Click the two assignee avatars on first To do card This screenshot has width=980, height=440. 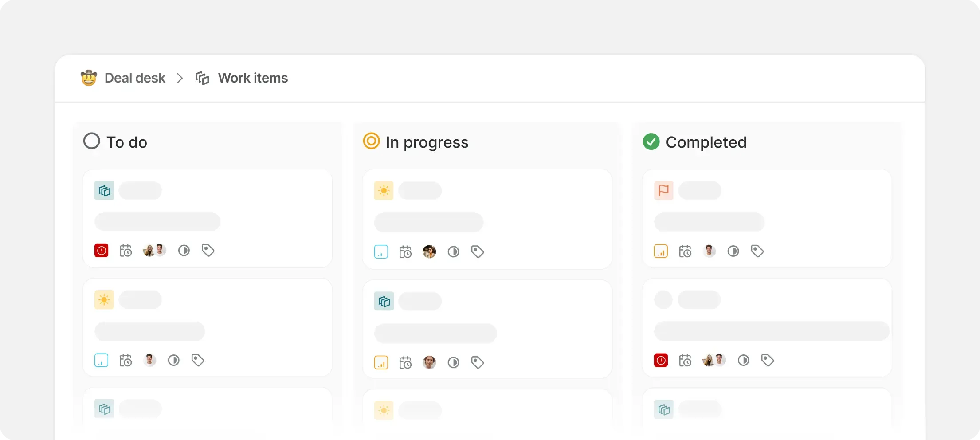point(154,251)
